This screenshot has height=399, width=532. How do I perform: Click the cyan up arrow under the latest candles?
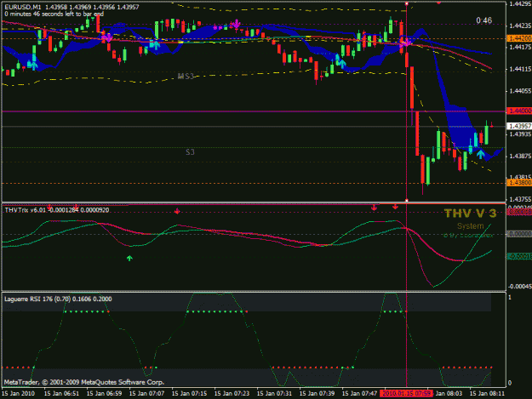(x=480, y=154)
